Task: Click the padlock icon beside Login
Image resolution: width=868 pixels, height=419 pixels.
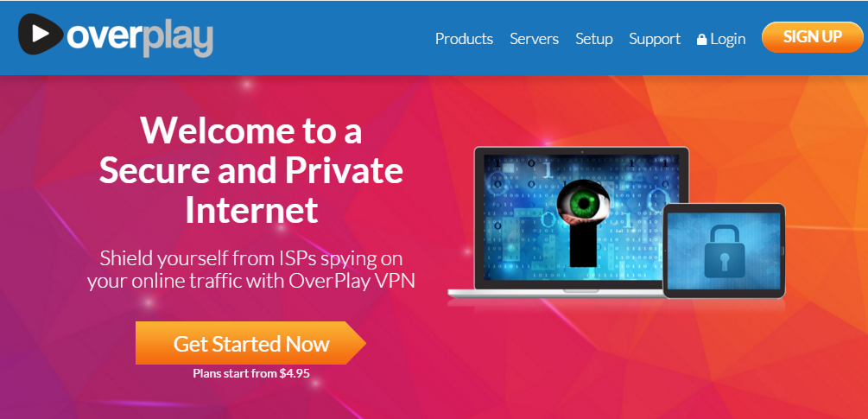Action: pos(702,39)
